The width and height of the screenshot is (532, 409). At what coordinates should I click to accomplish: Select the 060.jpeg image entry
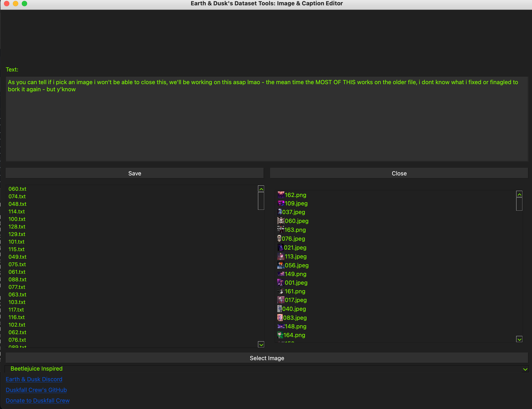pos(296,221)
